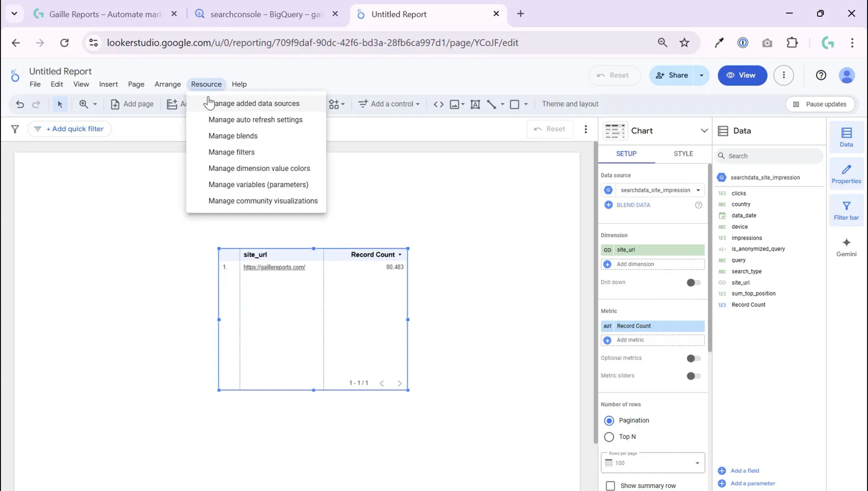Screen dimensions: 868x491
Task: Click blend data help question icon
Action: click(698, 205)
